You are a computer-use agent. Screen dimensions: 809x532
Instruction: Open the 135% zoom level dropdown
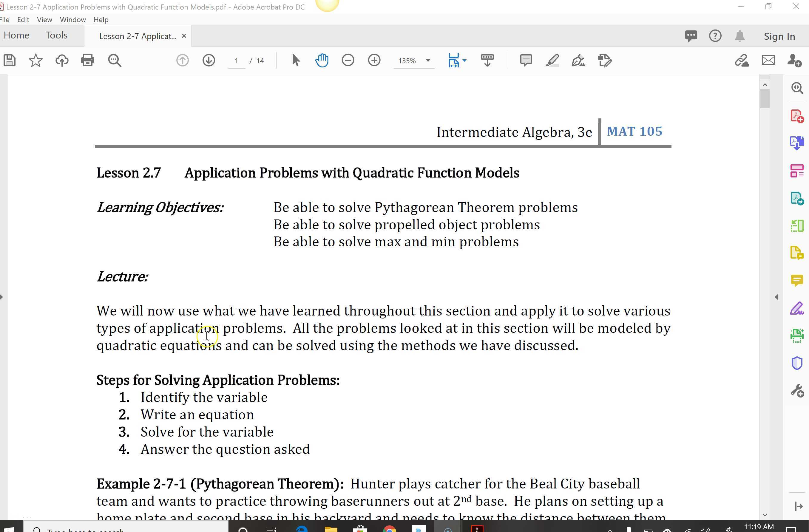pos(428,61)
